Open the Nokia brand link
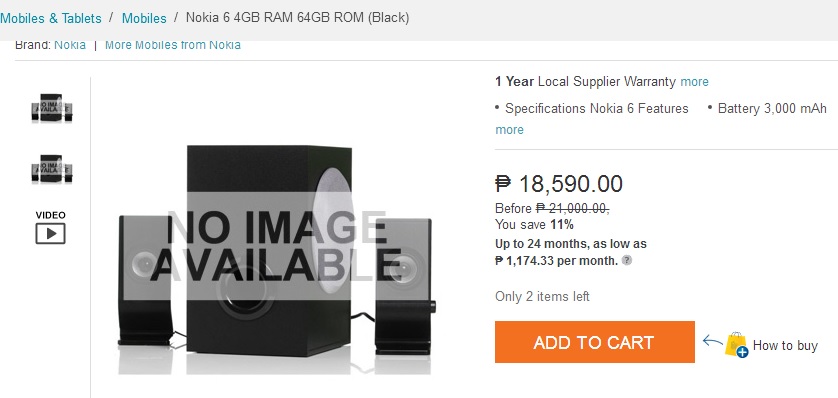 (x=70, y=45)
